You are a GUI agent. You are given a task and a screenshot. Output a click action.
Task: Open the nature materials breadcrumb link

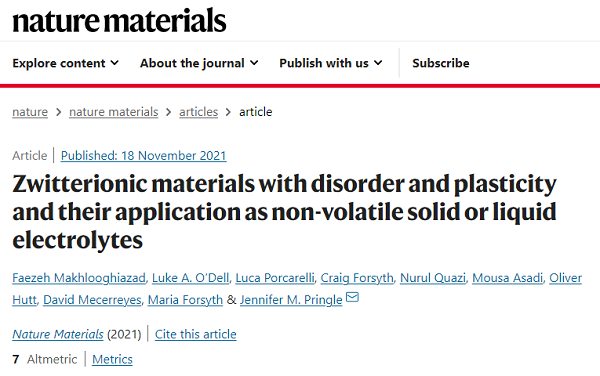click(x=114, y=112)
